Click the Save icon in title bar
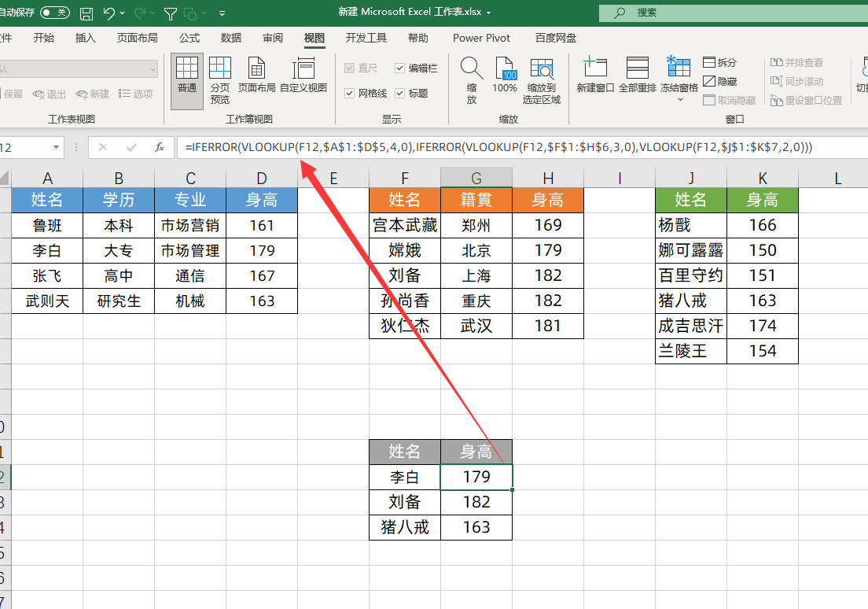Image resolution: width=868 pixels, height=609 pixels. click(86, 13)
